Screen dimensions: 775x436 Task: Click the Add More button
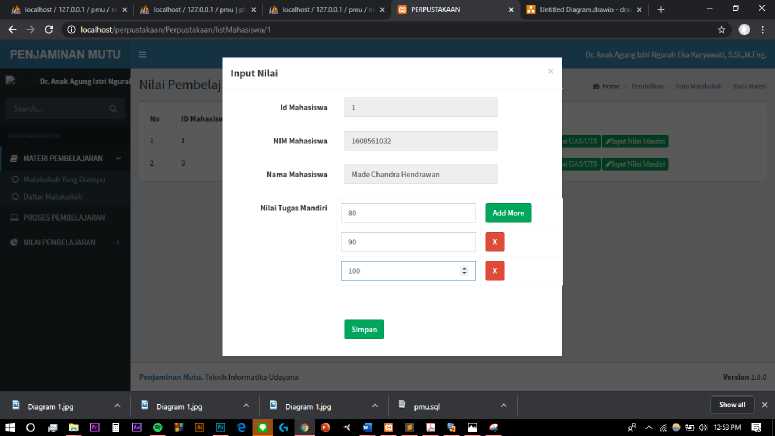pos(508,213)
